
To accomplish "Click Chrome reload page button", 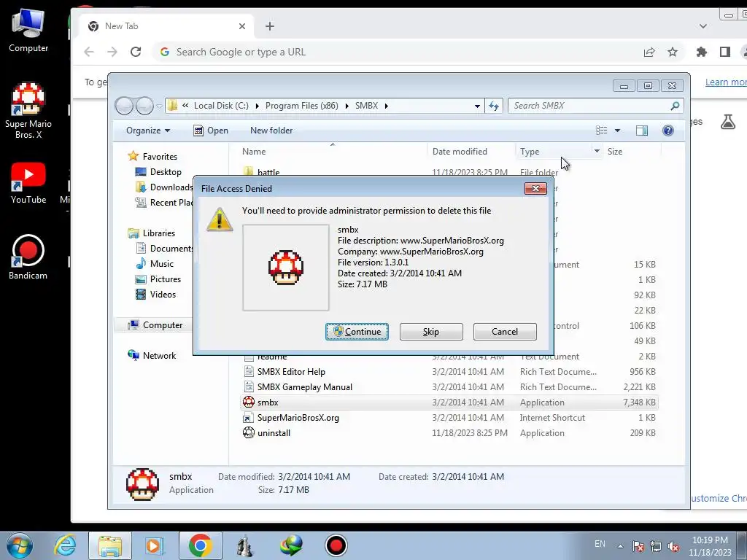I will click(136, 52).
